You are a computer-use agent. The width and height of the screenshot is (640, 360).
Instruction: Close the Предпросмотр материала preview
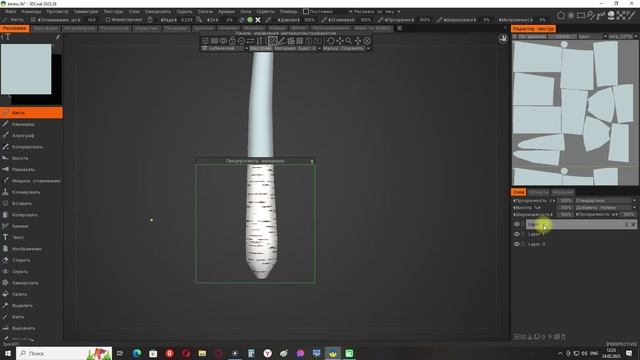pyautogui.click(x=312, y=161)
